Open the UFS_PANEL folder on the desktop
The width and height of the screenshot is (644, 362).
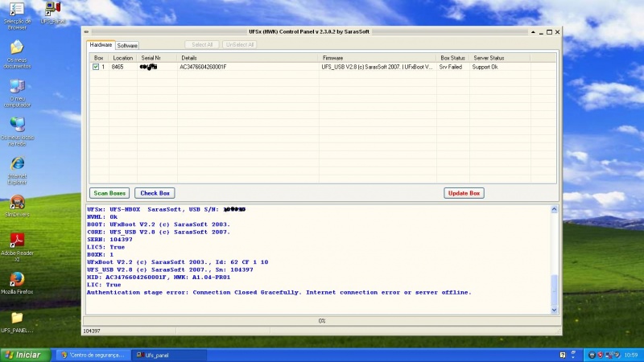click(x=17, y=323)
